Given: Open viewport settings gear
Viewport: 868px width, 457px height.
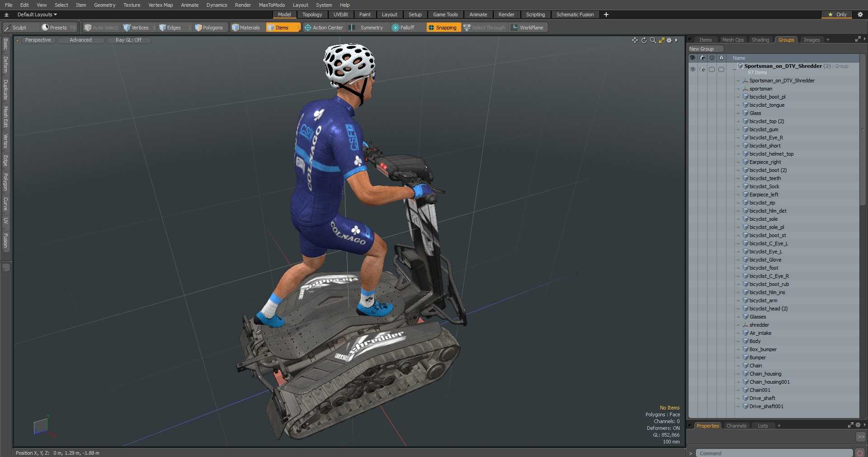Looking at the screenshot, I should pos(670,40).
